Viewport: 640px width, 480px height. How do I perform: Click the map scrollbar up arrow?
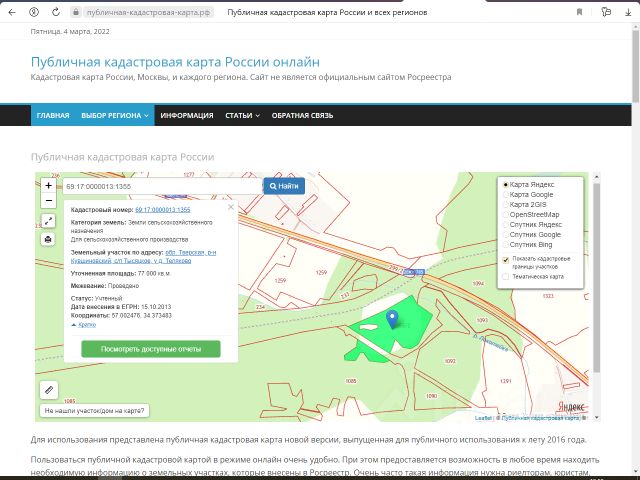pyautogui.click(x=596, y=177)
